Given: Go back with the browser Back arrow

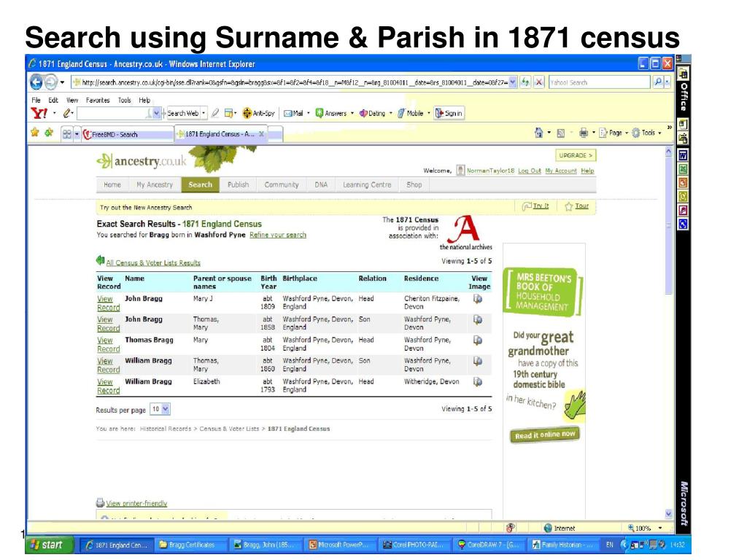Looking at the screenshot, I should (36, 82).
